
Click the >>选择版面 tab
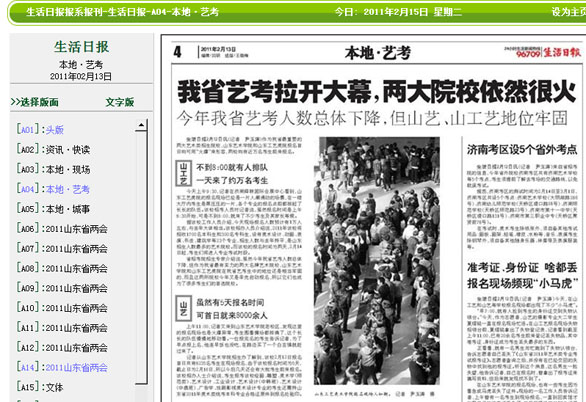[x=34, y=102]
